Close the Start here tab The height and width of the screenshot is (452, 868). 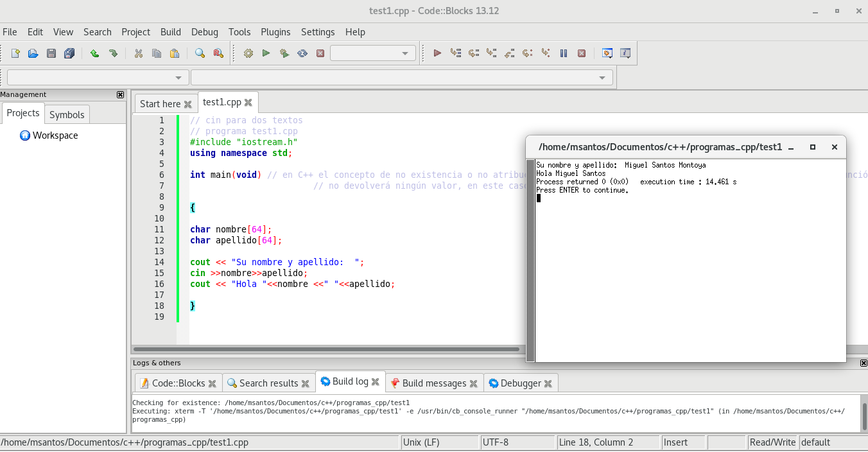click(x=187, y=104)
